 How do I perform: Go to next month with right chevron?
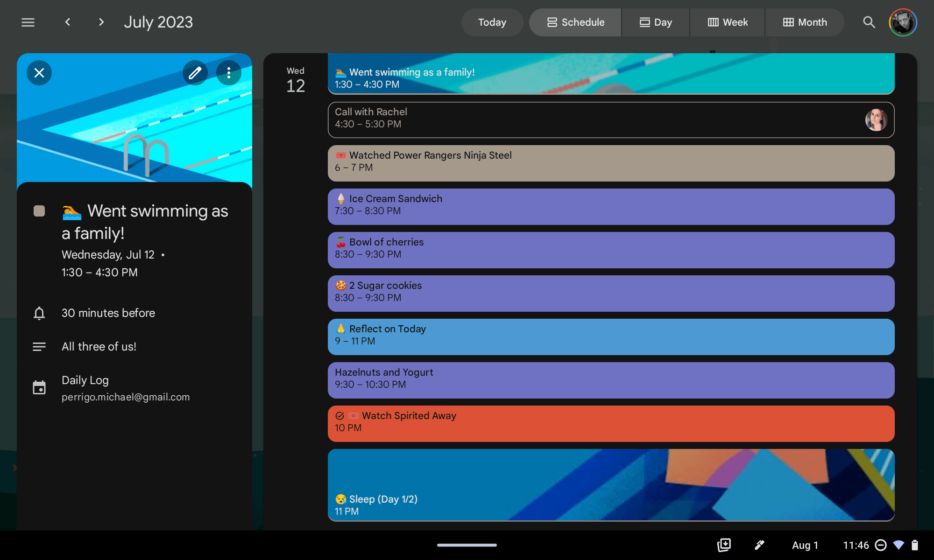click(101, 22)
